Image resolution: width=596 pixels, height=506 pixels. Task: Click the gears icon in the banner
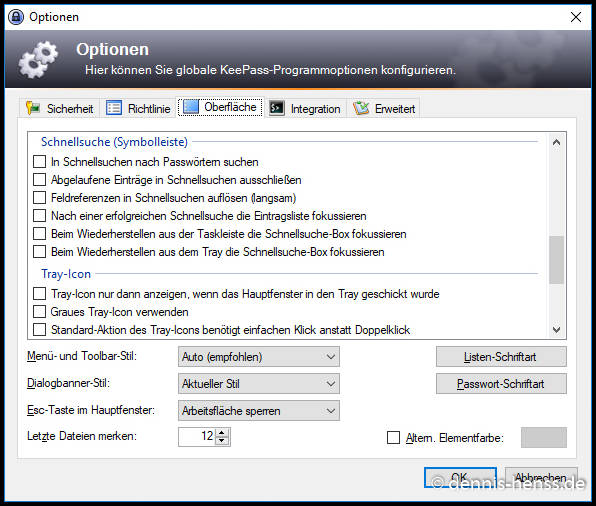pos(39,60)
